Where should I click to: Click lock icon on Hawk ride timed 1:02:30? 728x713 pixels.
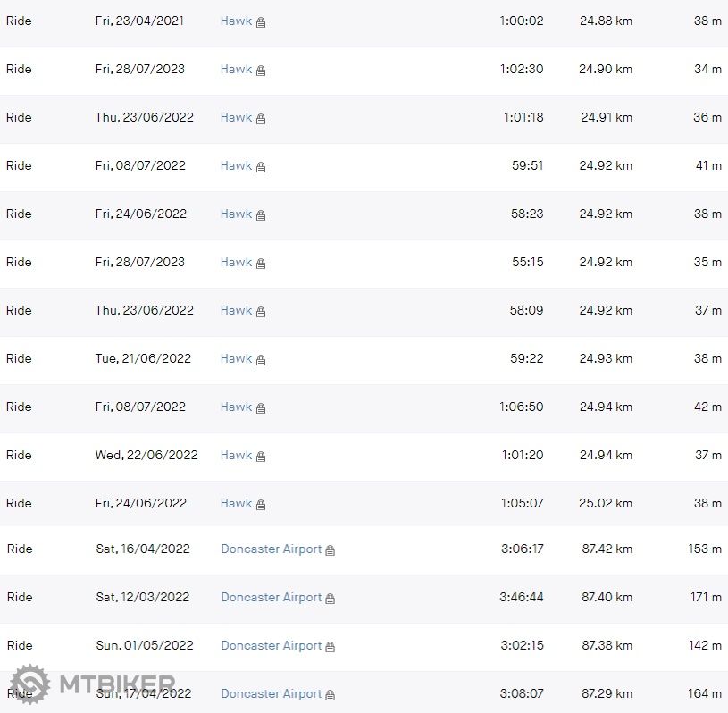[261, 71]
